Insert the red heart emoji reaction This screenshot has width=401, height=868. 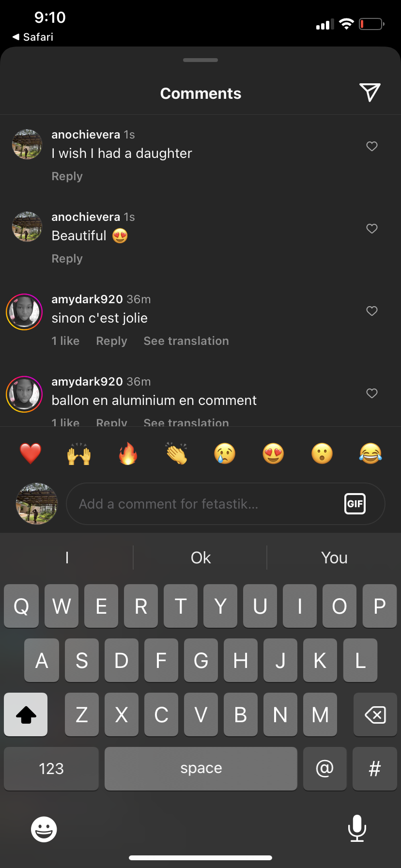31,454
